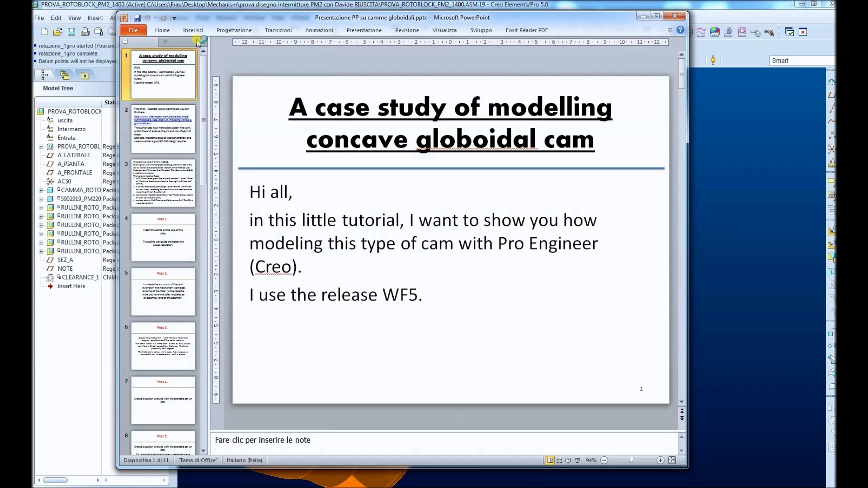
Task: Fit slide to current window icon
Action: pyautogui.click(x=672, y=460)
